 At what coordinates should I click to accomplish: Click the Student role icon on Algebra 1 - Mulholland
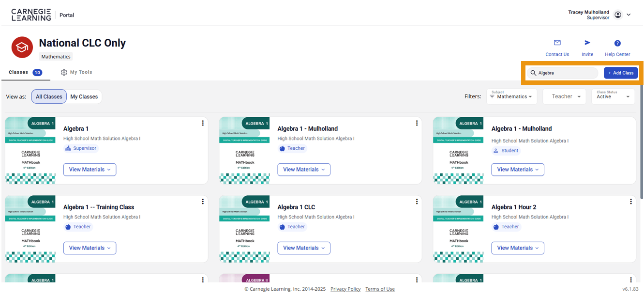click(x=496, y=151)
